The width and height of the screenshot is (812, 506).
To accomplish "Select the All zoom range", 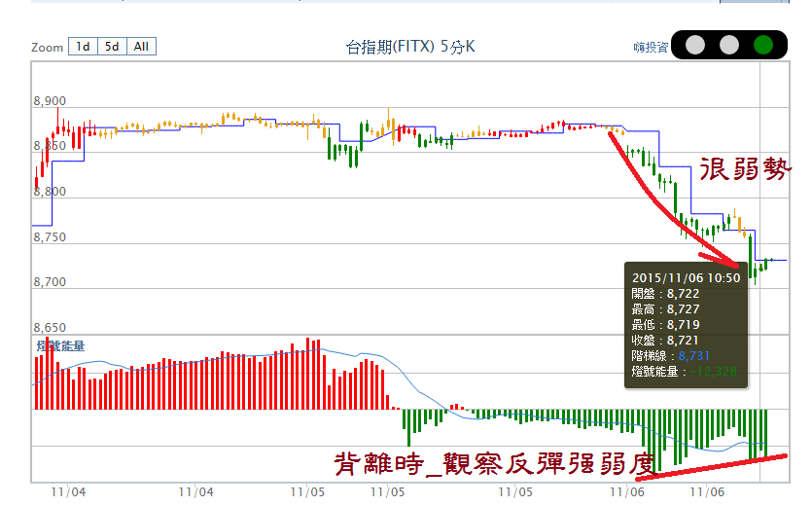I will point(142,47).
